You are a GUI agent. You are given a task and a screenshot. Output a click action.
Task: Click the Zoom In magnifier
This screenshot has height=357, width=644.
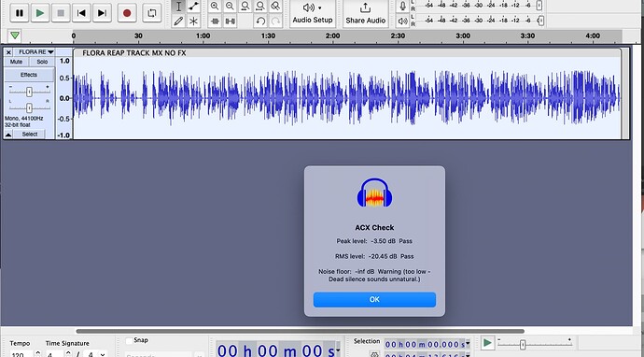pos(215,7)
